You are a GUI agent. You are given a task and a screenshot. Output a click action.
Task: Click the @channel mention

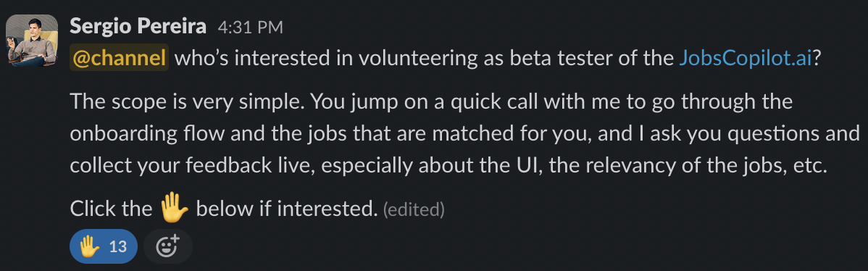pos(119,58)
